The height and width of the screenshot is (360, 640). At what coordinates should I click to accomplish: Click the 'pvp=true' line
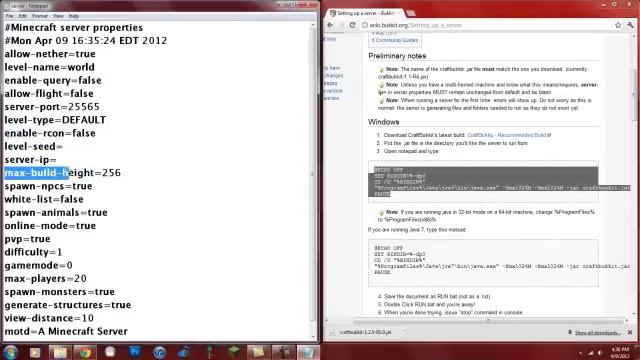[x=27, y=239]
